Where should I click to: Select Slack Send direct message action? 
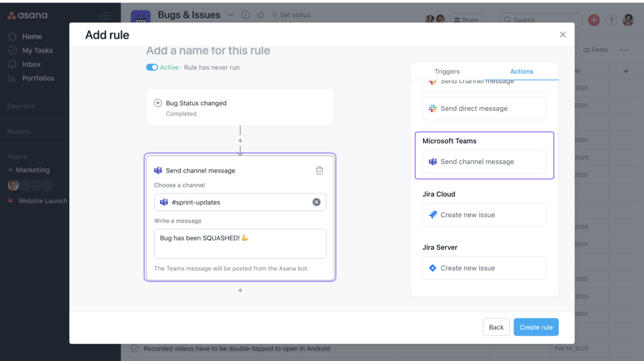point(484,109)
